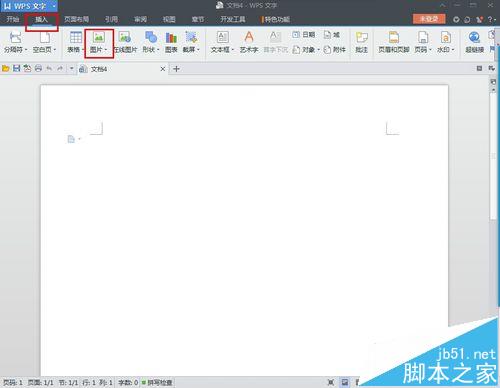This screenshot has width=500, height=388.
Task: Add a watermark using 水印
Action: point(446,42)
